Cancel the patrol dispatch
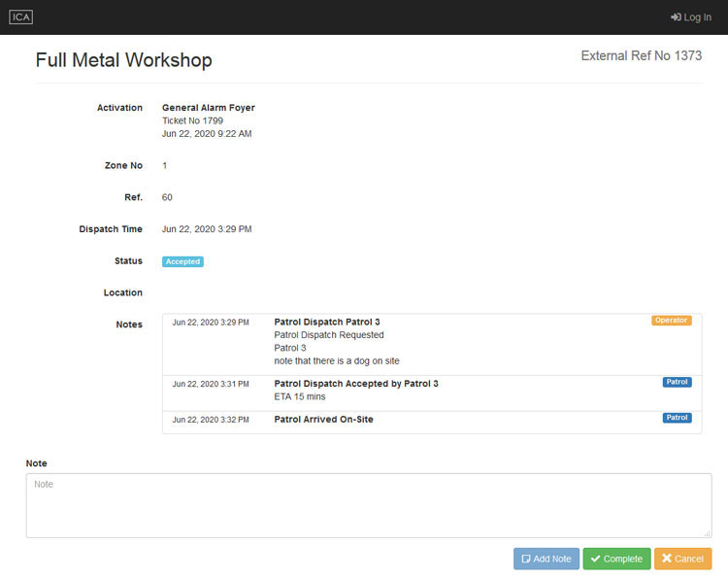 click(x=682, y=559)
